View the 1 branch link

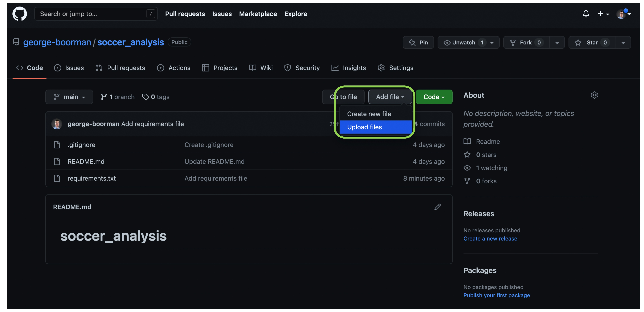(x=118, y=97)
